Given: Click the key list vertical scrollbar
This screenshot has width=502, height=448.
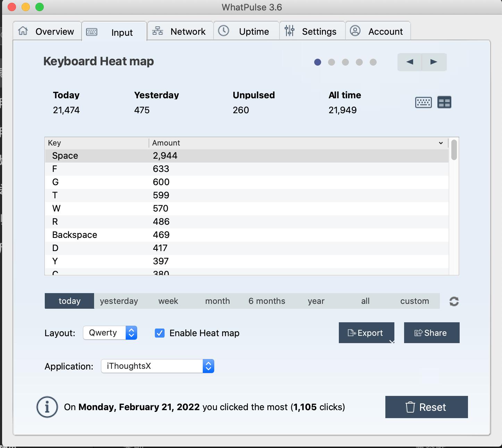Looking at the screenshot, I should (454, 150).
